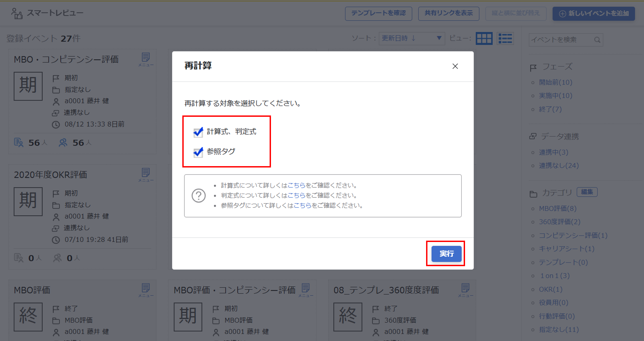Open menu icon for MBO評価 card

(146, 290)
